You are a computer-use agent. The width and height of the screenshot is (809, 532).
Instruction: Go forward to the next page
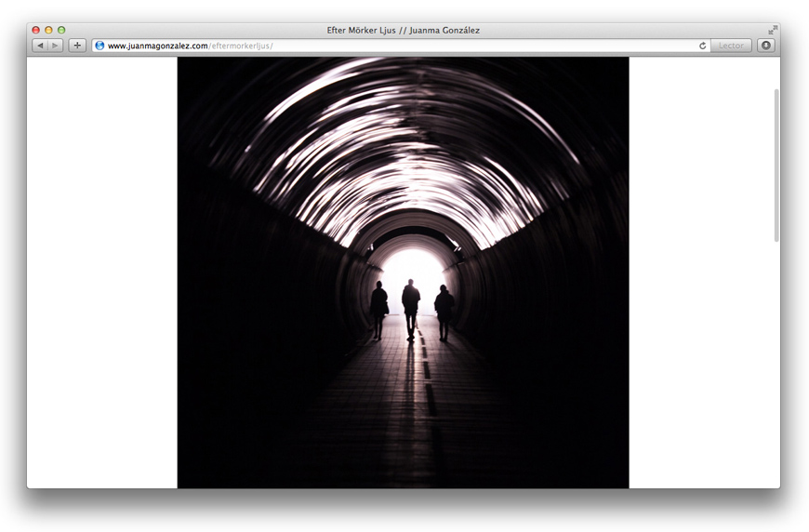[x=56, y=46]
